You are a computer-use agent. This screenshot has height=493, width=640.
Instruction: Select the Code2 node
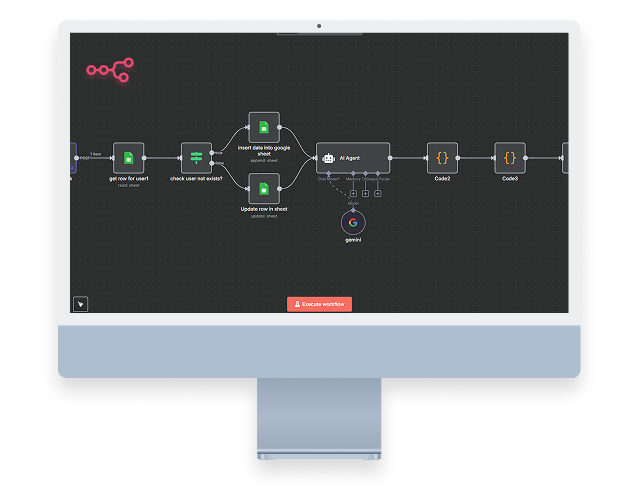click(442, 157)
